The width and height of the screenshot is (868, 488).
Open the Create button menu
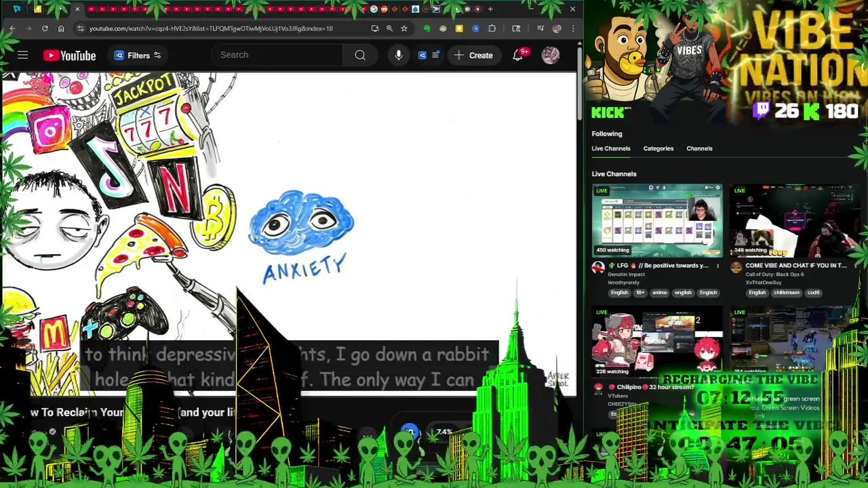click(473, 56)
